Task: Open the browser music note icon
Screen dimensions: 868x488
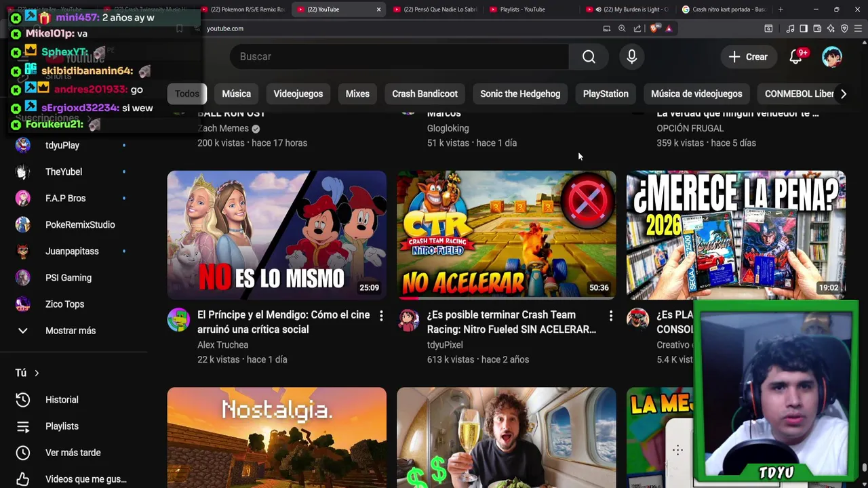Action: 790,28
